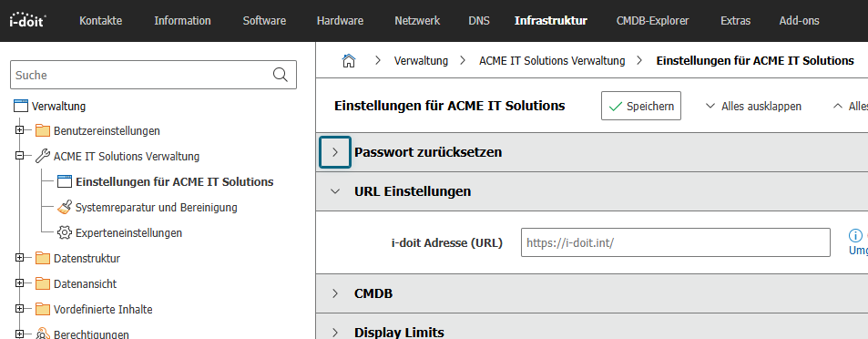Viewport: 868px width, 339px height.
Task: Expand the Display Limits section chevron
Action: pyautogui.click(x=335, y=333)
